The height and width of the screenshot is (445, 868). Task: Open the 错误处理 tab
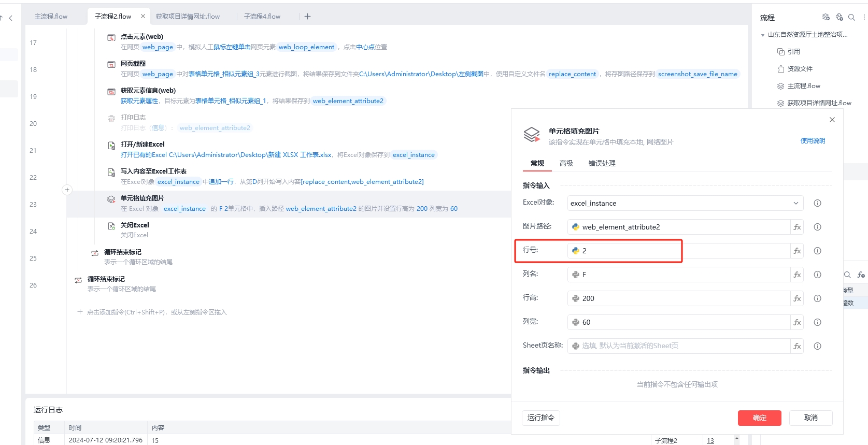tap(602, 163)
